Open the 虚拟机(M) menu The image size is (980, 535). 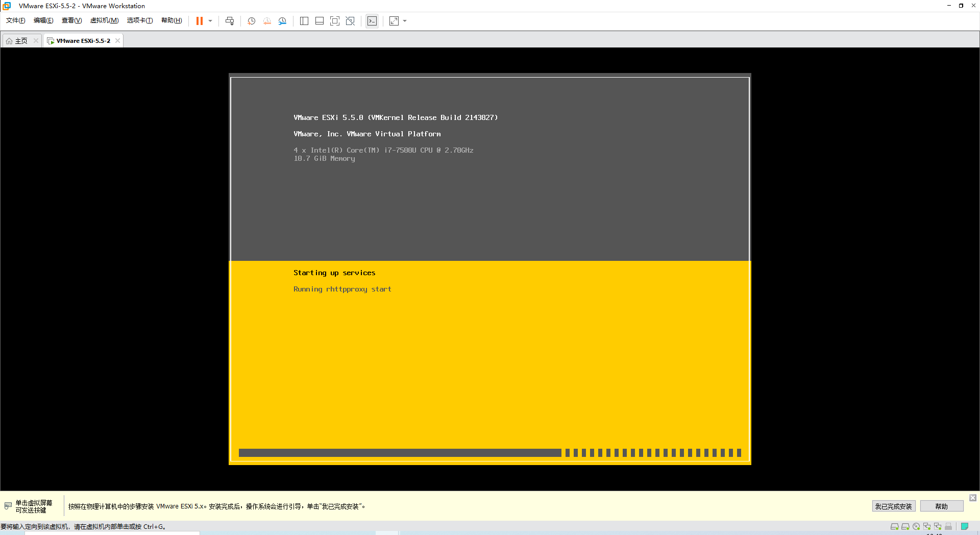(x=104, y=20)
